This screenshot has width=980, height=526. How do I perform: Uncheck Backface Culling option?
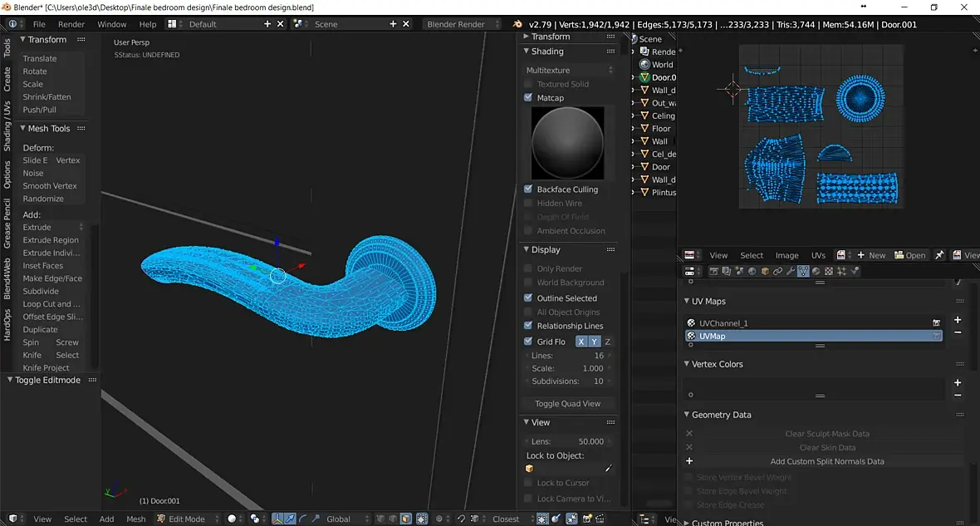[x=528, y=189]
